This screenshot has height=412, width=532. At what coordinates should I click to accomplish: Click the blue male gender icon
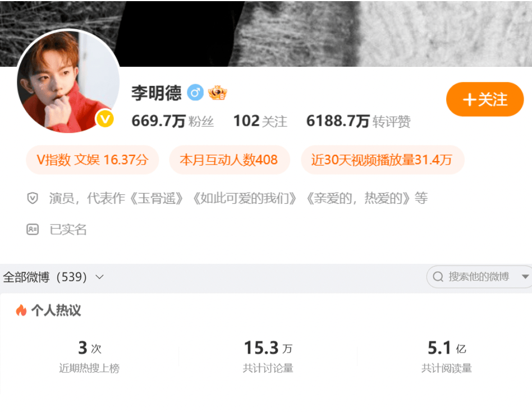(x=195, y=92)
